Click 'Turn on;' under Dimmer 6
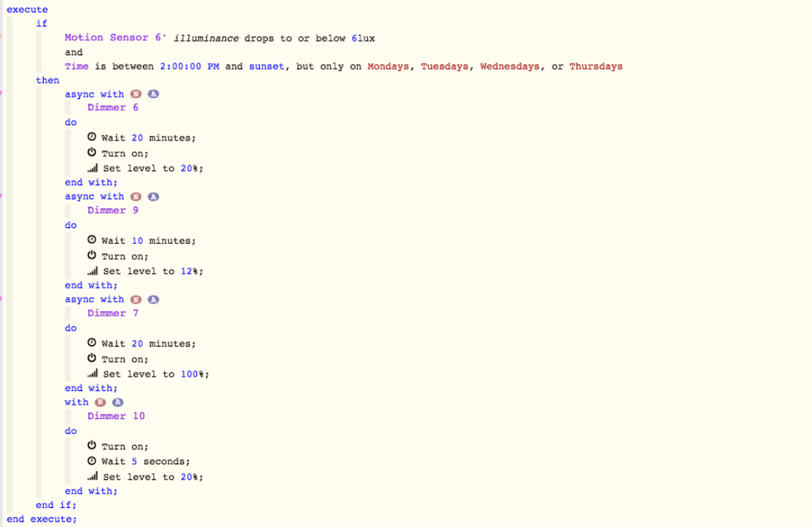 125,153
